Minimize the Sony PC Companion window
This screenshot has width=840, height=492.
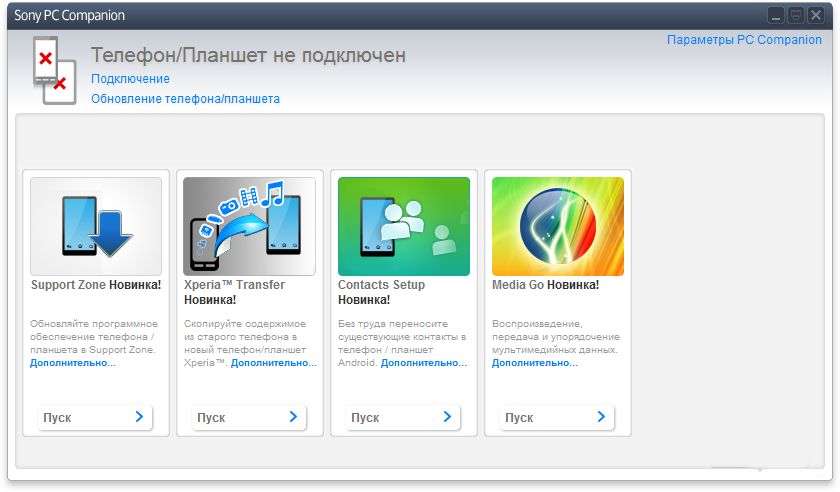(776, 15)
